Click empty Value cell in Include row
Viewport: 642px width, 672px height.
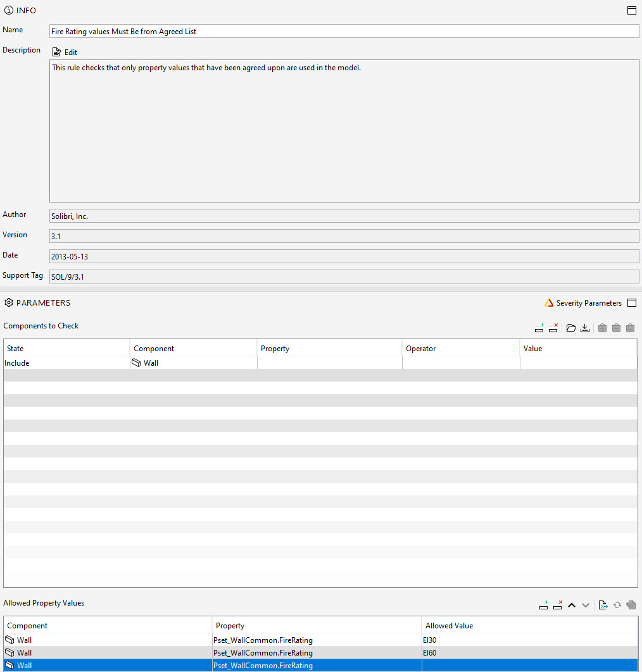579,363
